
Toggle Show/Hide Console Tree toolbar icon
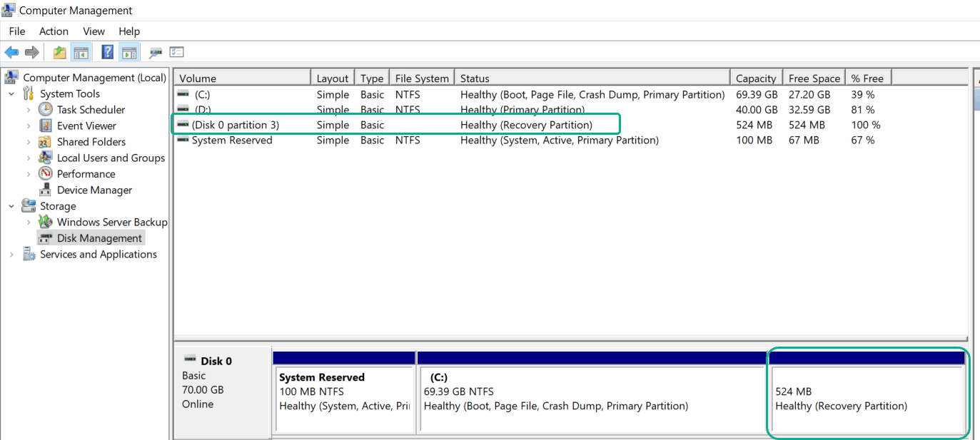(81, 52)
